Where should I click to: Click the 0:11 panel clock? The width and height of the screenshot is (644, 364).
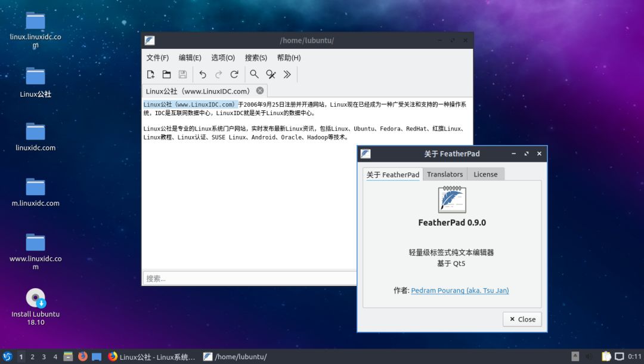[x=634, y=357]
